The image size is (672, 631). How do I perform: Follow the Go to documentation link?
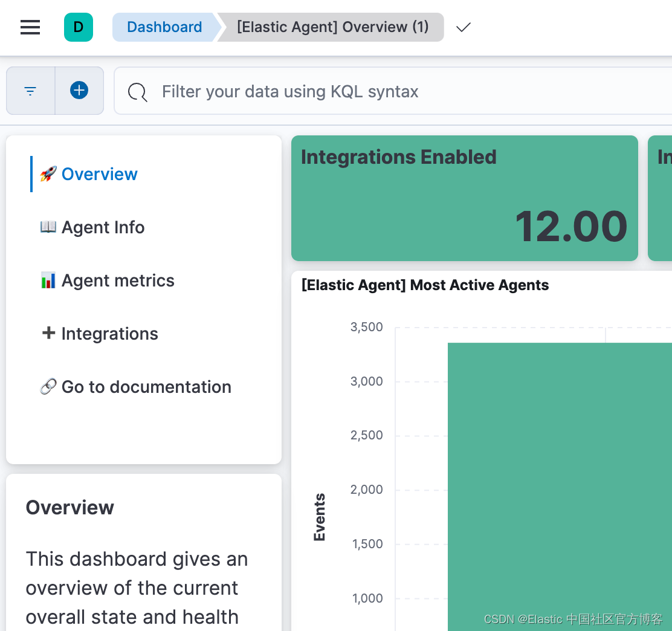(147, 387)
